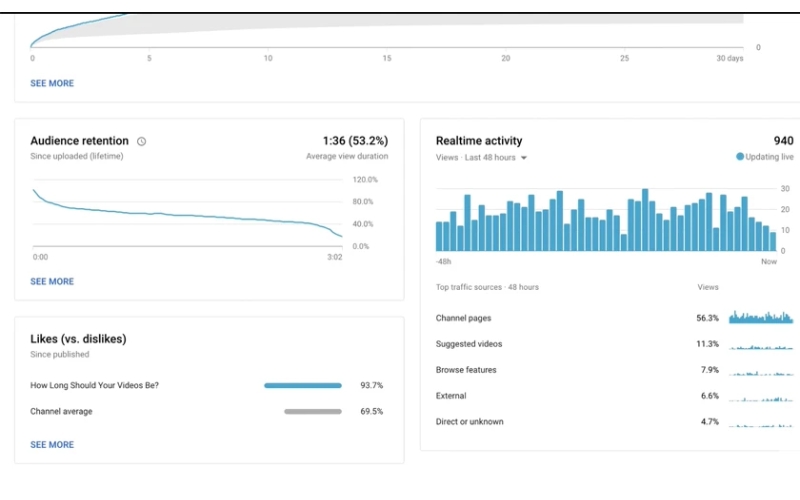Click the Direct or unknown sparkline
Viewport: 800px width, 500px height.
[761, 423]
